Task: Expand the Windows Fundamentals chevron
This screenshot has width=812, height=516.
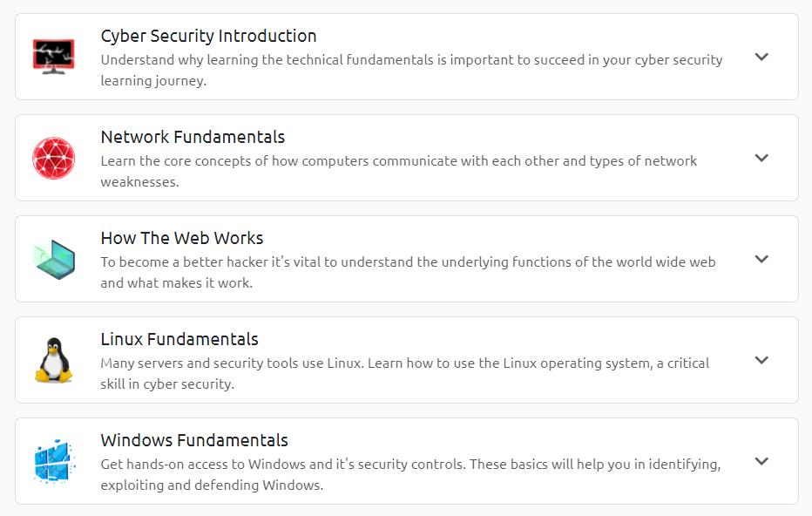Action: click(761, 461)
